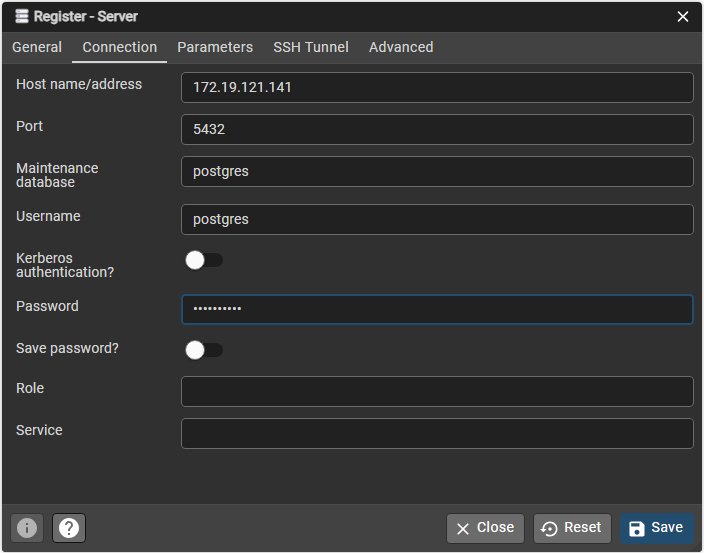
Task: Select the Username text field
Action: [437, 219]
